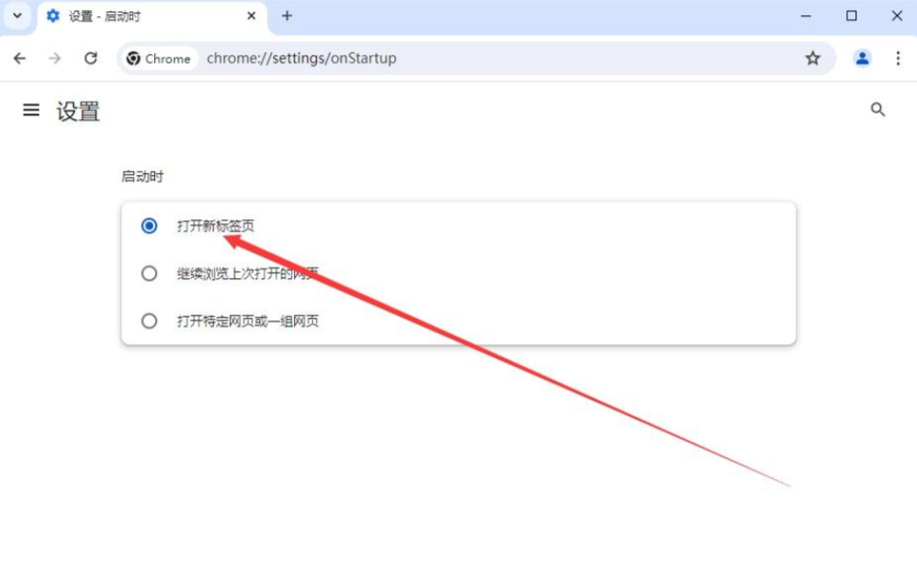Click the 启动时 section heading
Viewport: 917px width, 588px height.
point(142,177)
